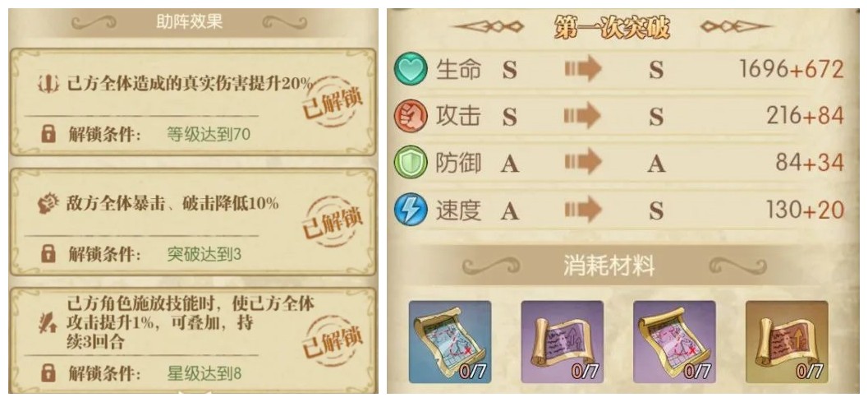
Task: Click the true damage buff icon
Action: 48,85
